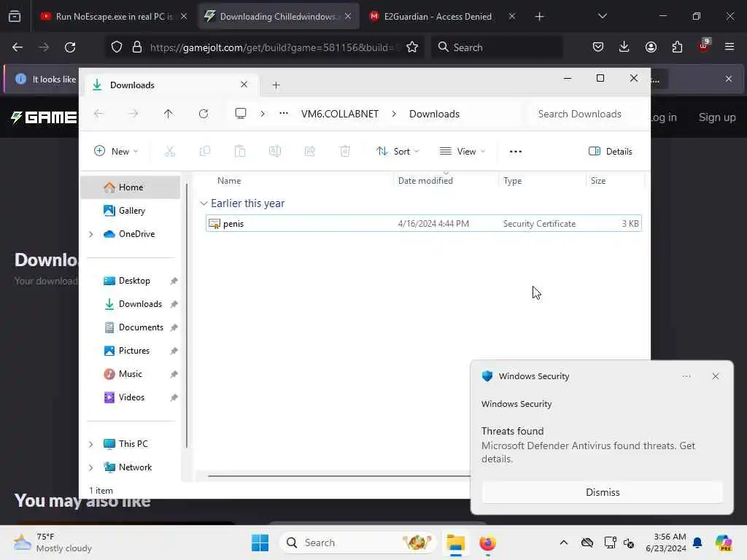
Task: Open Desktop pinned folder
Action: [x=133, y=281]
